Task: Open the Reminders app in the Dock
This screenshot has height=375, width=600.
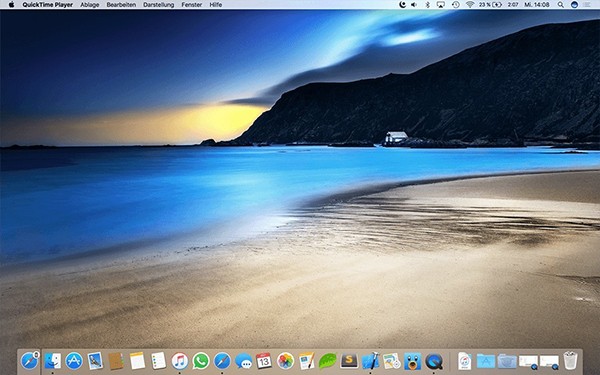Action: 158,361
